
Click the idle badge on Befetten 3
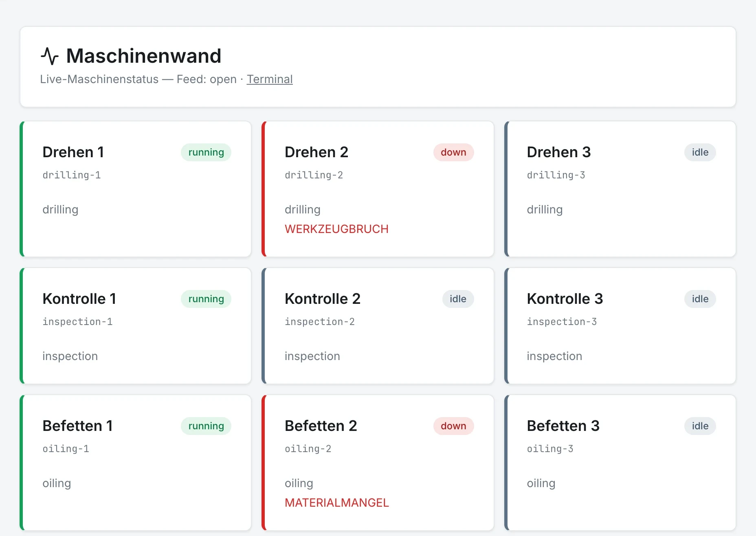(x=700, y=426)
